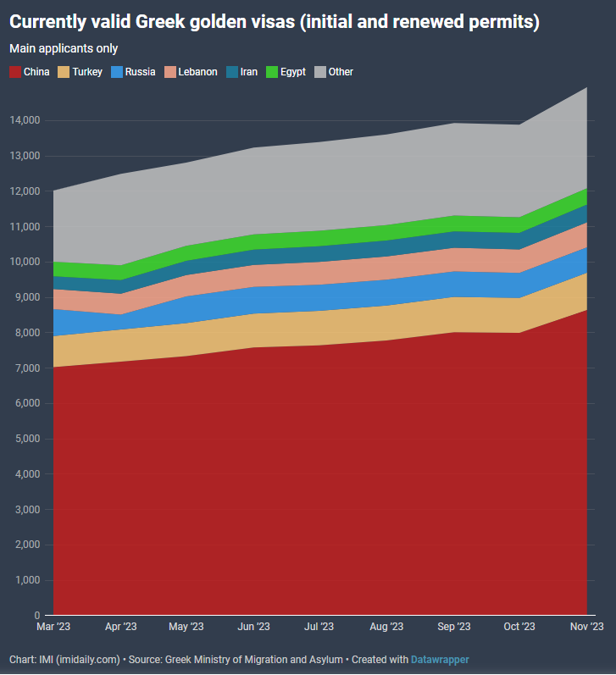Click the 10,000 y-axis value
The width and height of the screenshot is (616, 675).
click(25, 262)
